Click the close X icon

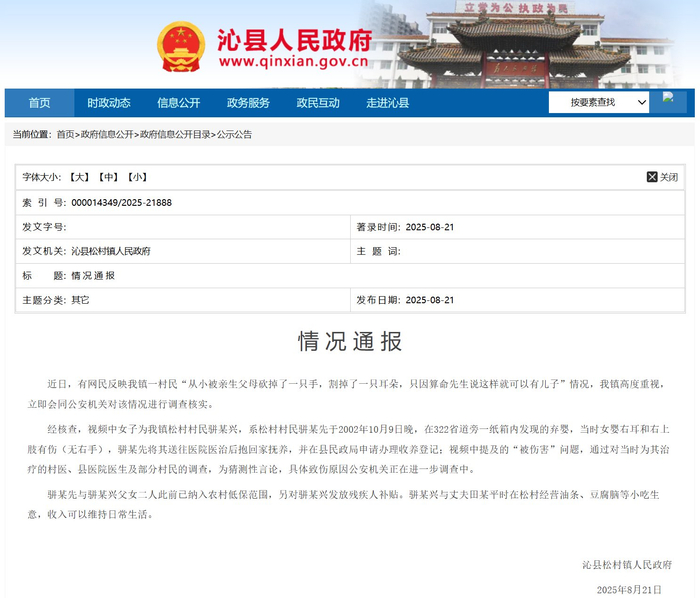coord(652,177)
